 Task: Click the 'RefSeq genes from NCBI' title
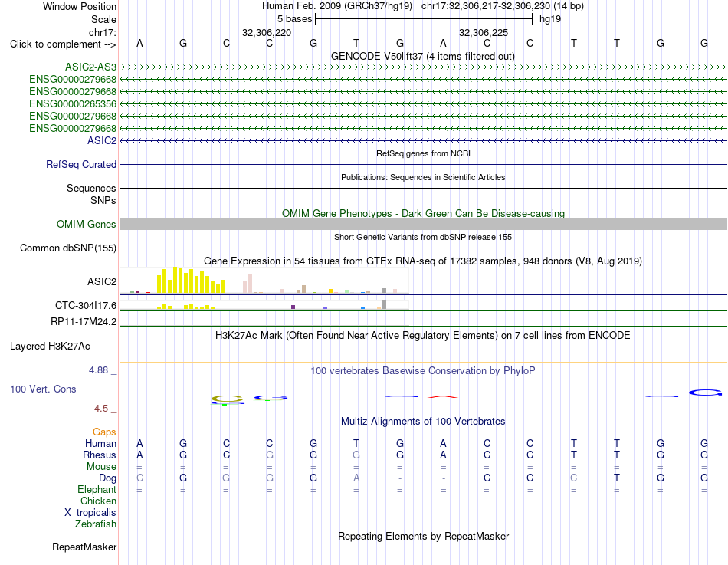pyautogui.click(x=423, y=153)
